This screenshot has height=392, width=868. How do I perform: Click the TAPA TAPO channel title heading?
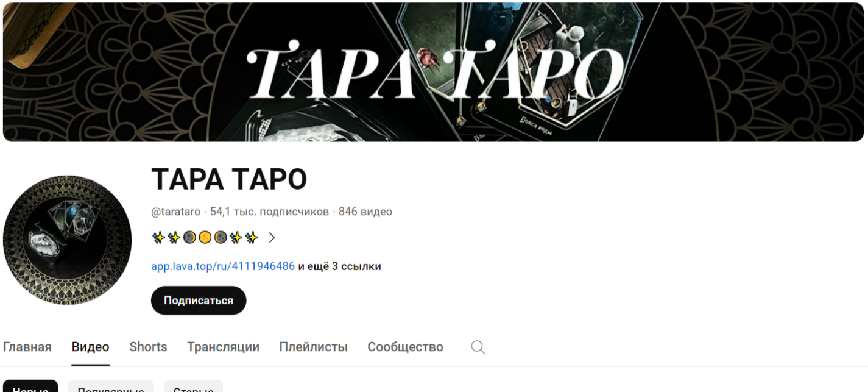(x=229, y=179)
